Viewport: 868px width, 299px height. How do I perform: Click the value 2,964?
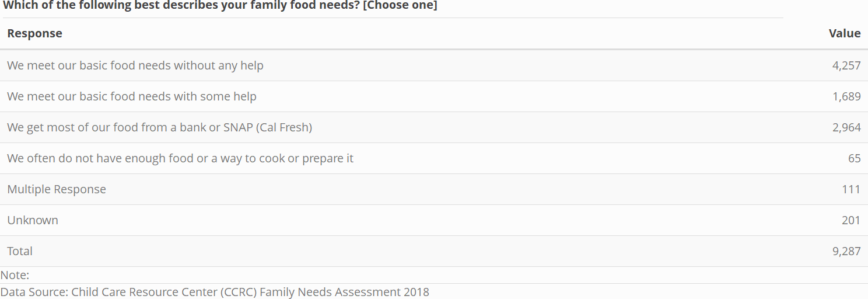pos(846,127)
